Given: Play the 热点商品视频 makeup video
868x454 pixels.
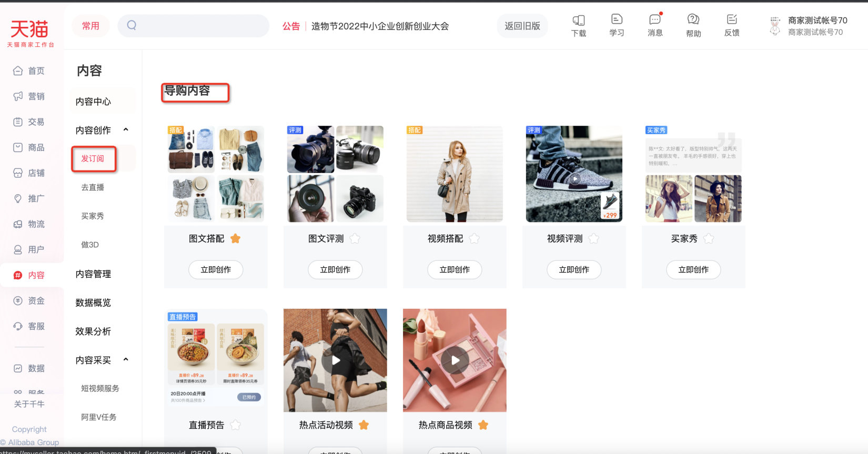Looking at the screenshot, I should (455, 360).
